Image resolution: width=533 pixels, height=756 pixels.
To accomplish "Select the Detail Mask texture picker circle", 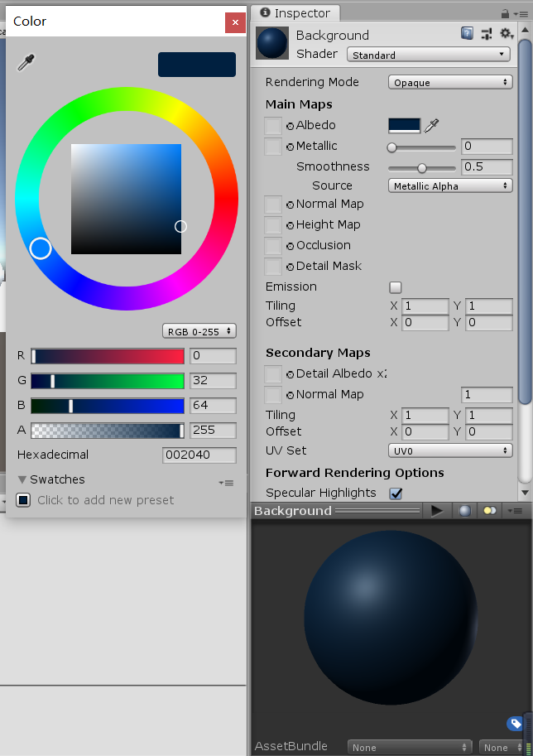I will pyautogui.click(x=291, y=267).
